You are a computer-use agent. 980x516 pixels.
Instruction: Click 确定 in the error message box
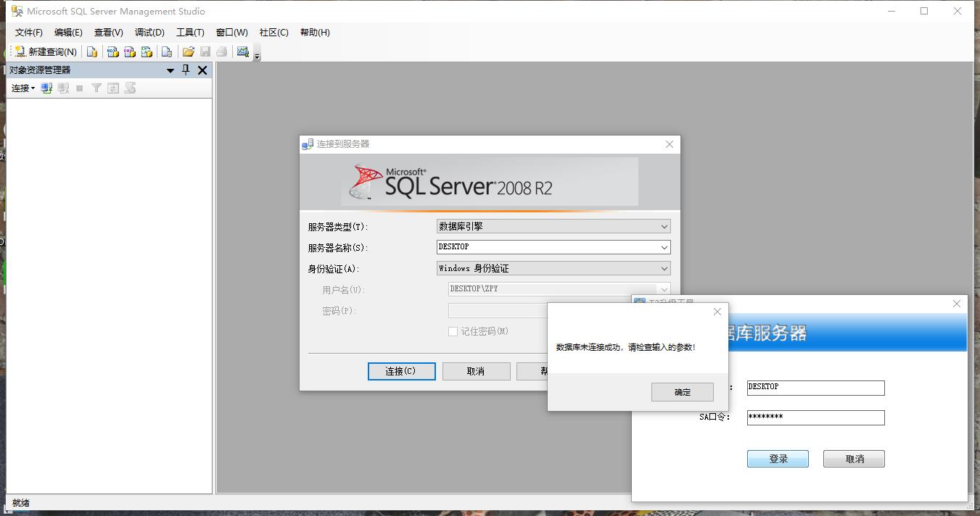pyautogui.click(x=683, y=392)
